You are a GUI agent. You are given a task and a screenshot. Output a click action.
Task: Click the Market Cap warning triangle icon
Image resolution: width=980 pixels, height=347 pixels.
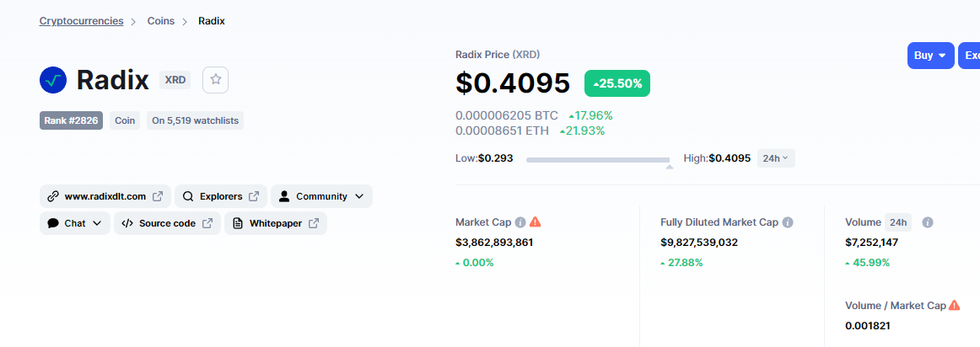pyautogui.click(x=536, y=222)
